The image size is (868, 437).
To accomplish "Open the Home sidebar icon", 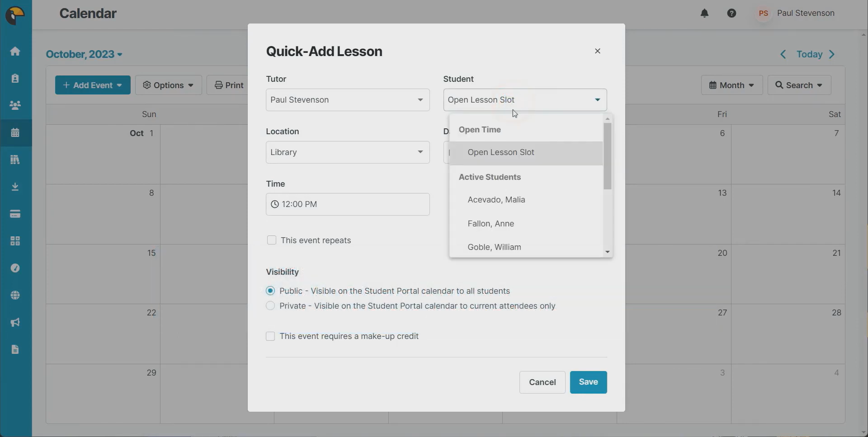I will (15, 51).
